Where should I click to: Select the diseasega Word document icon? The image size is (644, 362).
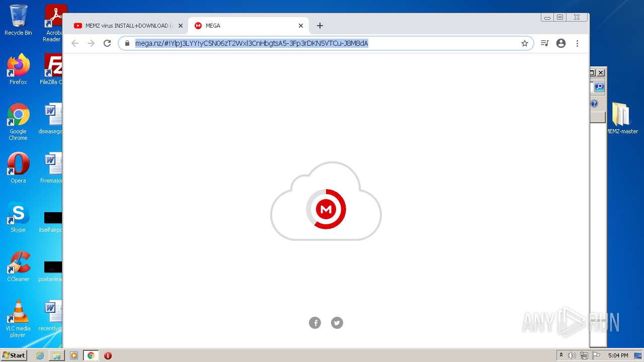pos(51,119)
